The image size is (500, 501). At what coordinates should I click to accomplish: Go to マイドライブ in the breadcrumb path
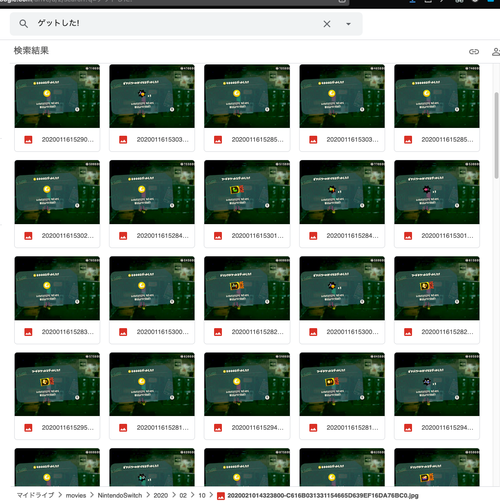pos(35,495)
